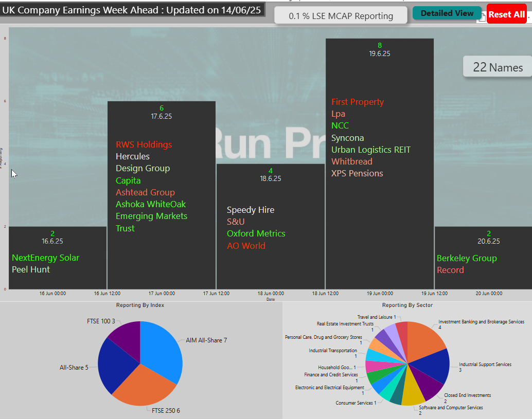Viewport: 532px width, 419px height.
Task: Click the S&U company name
Action: click(x=236, y=222)
